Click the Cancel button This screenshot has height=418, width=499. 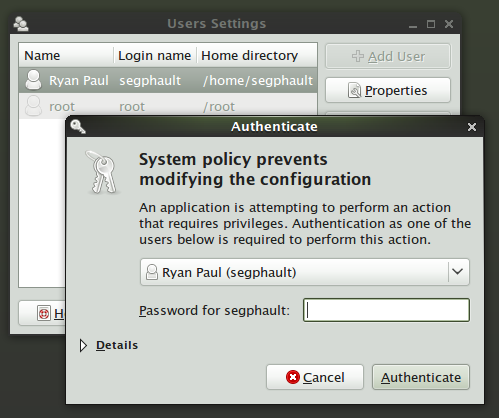coord(315,377)
